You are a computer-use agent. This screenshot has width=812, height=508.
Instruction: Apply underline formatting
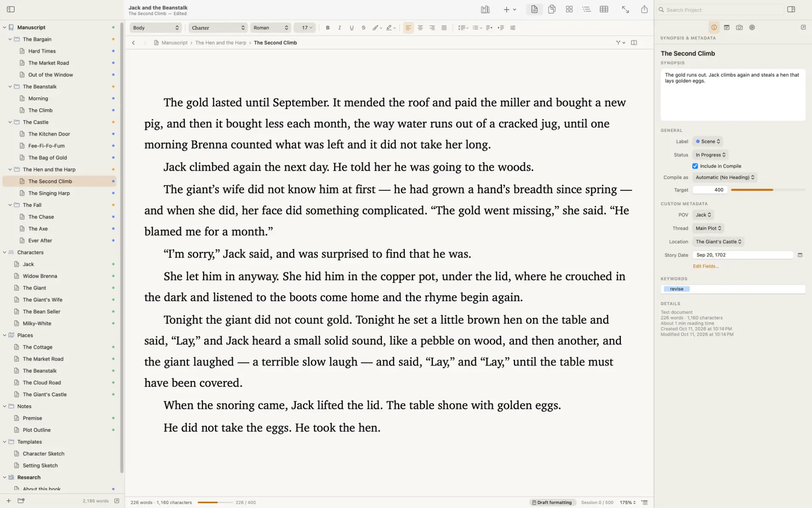pos(351,28)
